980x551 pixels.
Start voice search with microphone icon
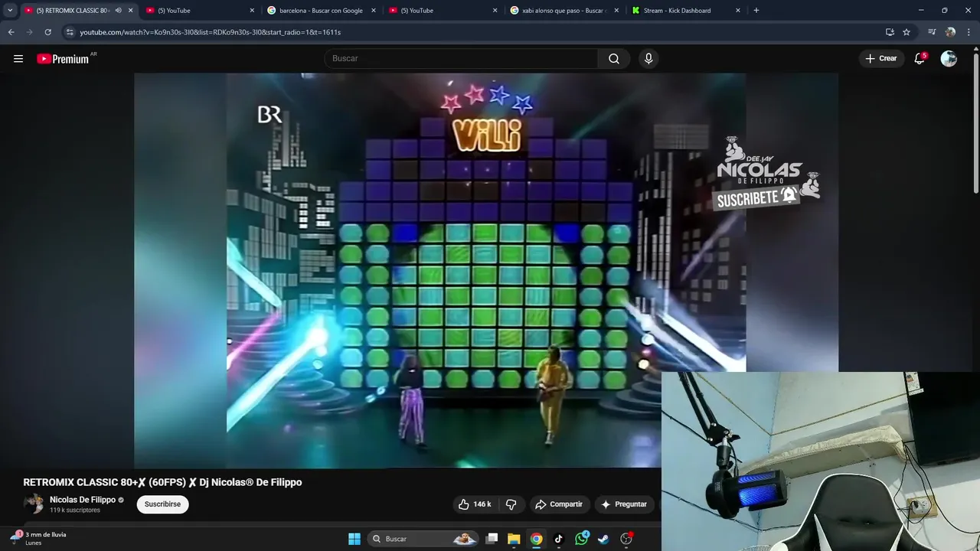click(x=648, y=59)
